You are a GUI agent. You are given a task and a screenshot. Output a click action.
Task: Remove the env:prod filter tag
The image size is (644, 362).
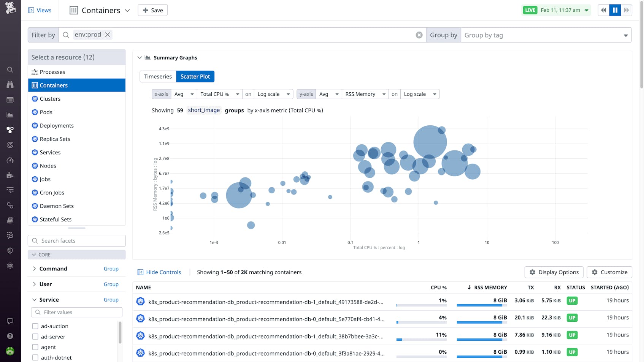coord(107,35)
